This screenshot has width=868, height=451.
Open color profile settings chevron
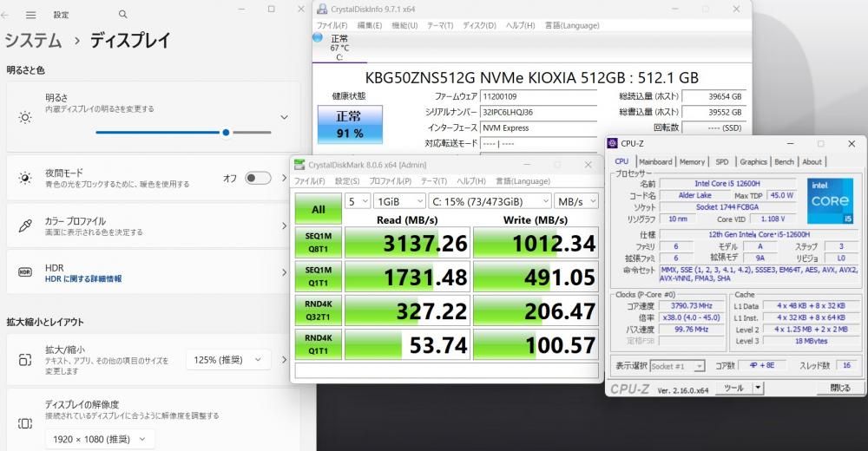click(284, 225)
